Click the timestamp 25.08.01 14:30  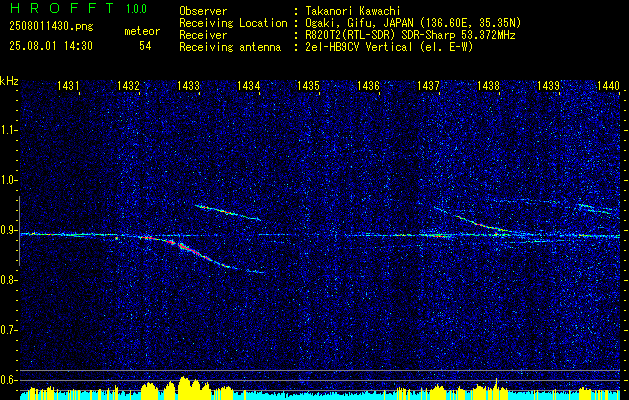click(51, 46)
